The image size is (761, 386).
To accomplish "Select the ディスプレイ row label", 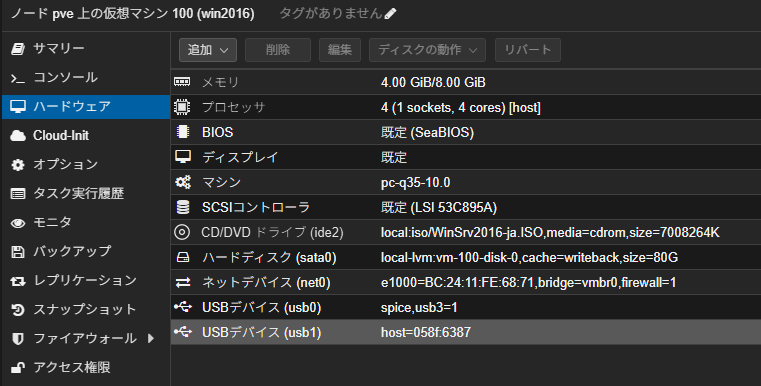I will pos(240,157).
